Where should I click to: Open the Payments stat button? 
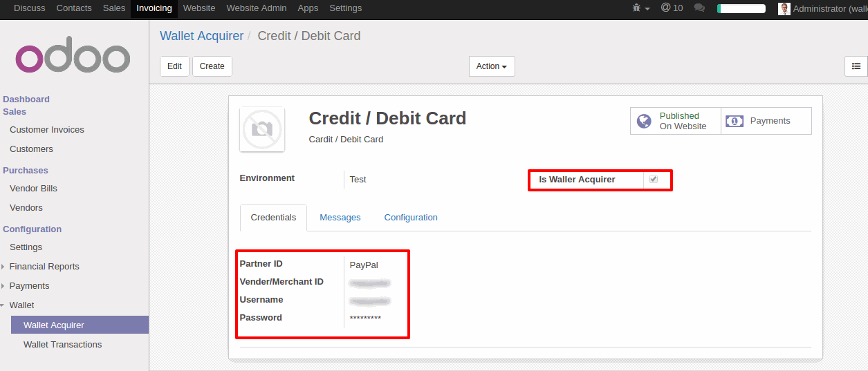pyautogui.click(x=766, y=121)
